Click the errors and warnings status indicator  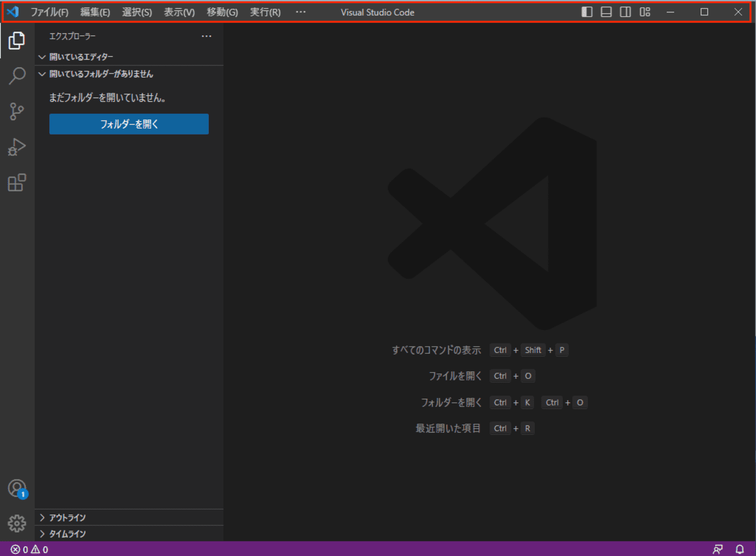coord(30,549)
